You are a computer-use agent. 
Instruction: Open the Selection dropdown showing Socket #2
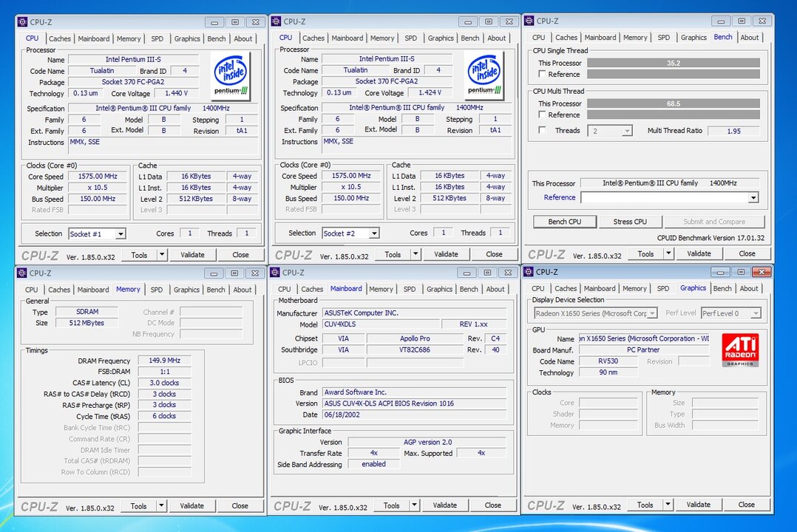[x=374, y=233]
